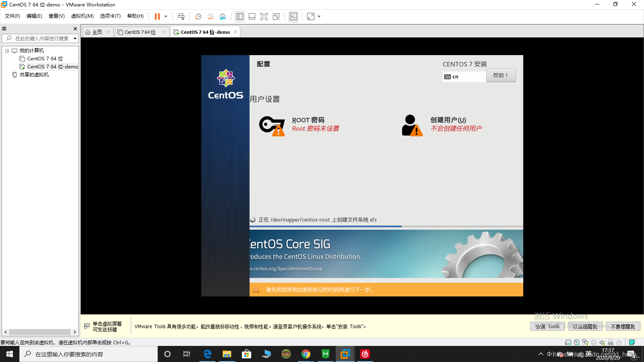Open the 创建用户(U) setting

point(442,125)
